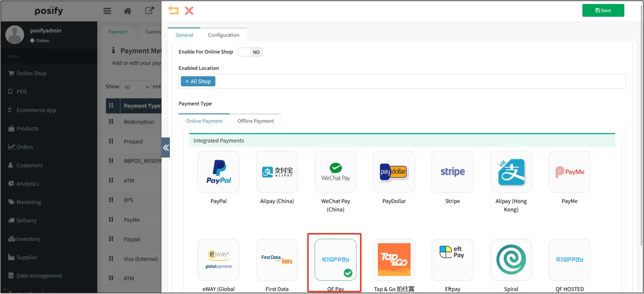Click drag handle icon beside Prepaid
The image size is (644, 294).
[111, 141]
